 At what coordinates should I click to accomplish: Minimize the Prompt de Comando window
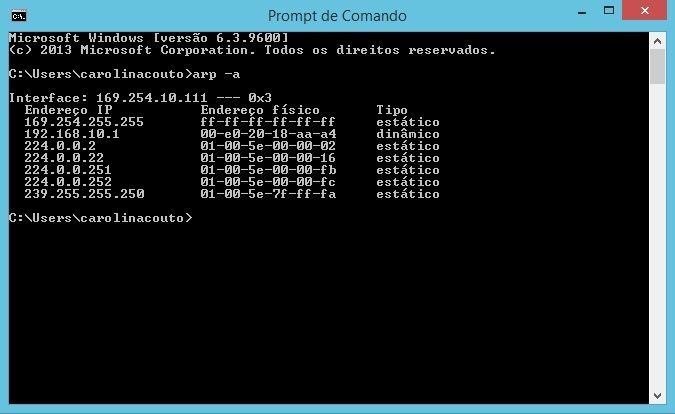582,12
